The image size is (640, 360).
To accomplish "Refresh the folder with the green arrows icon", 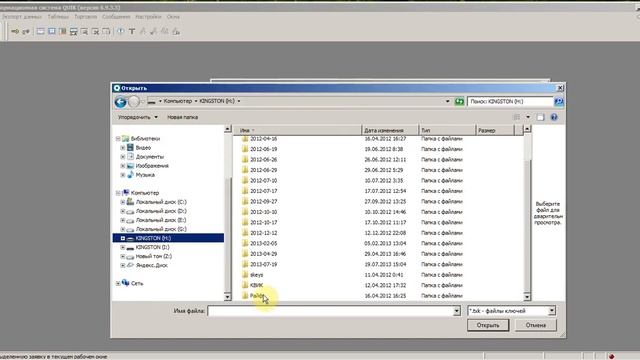I will tap(459, 101).
